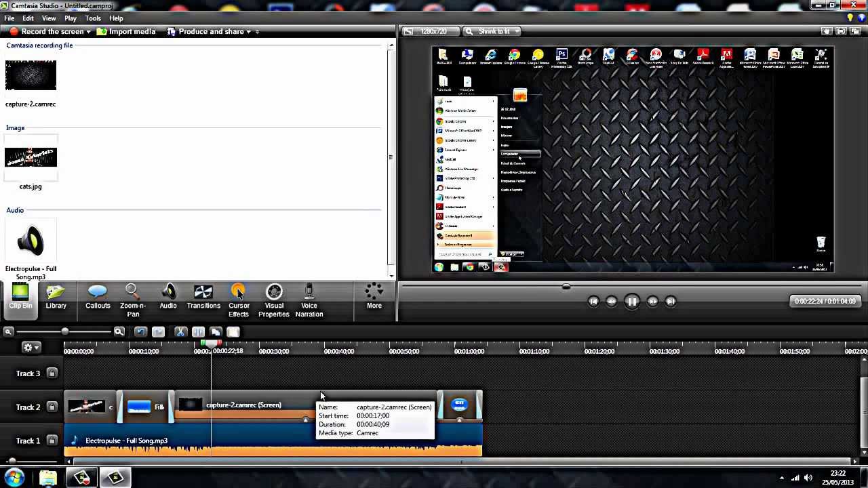
Task: Rewind the preview one step
Action: [x=612, y=302]
